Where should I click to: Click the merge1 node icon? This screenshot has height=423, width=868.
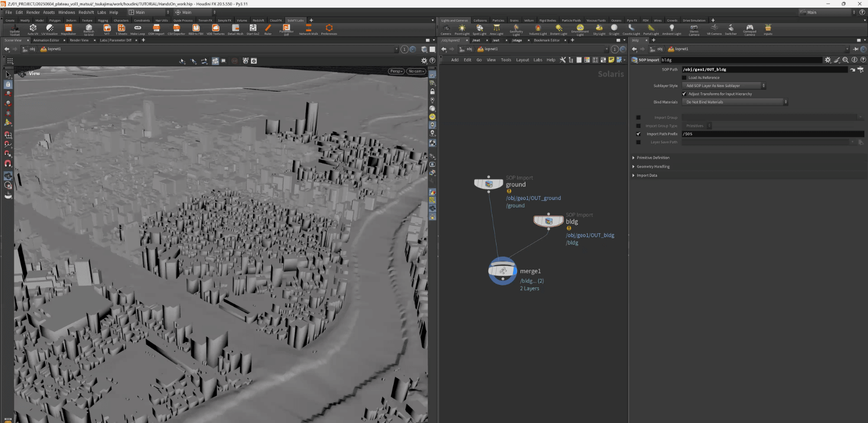[x=502, y=271]
